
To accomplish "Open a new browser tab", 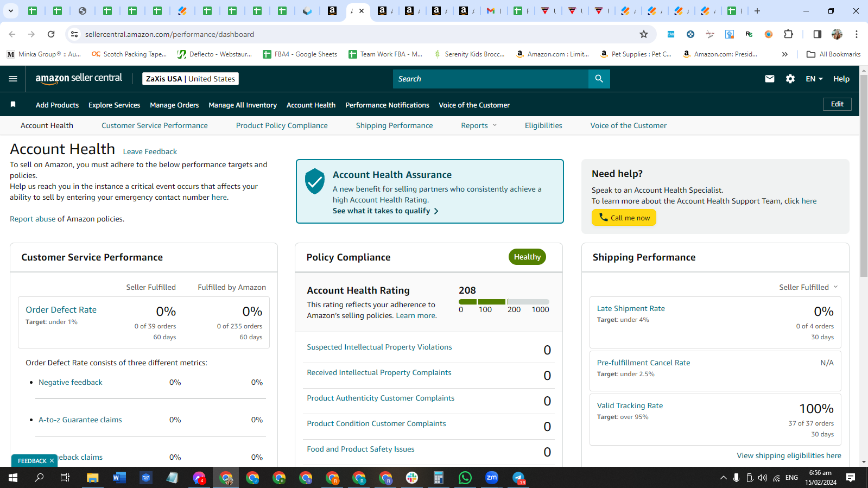I will pyautogui.click(x=757, y=11).
